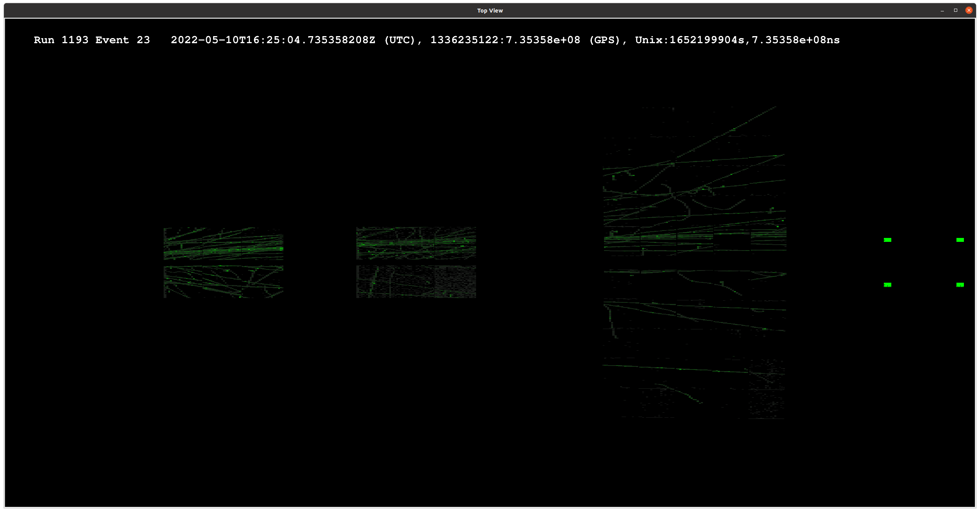Click the Run 1193 label
The width and height of the screenshot is (980, 512).
[61, 40]
